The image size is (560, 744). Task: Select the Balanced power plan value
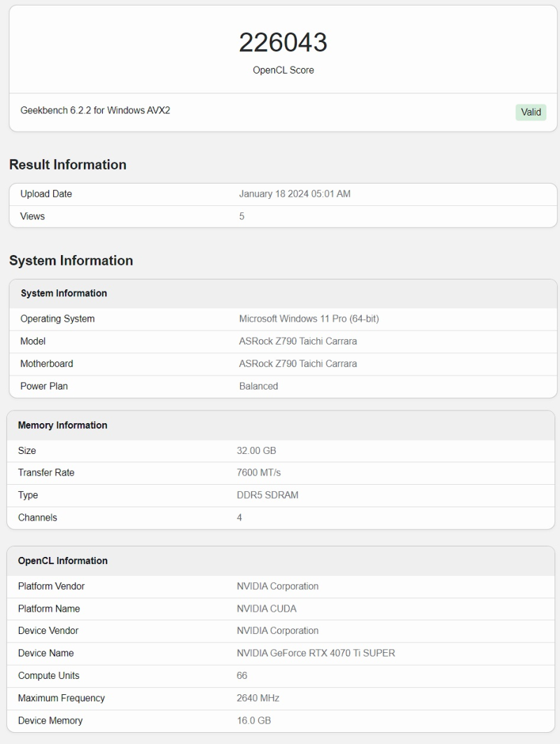pyautogui.click(x=258, y=386)
